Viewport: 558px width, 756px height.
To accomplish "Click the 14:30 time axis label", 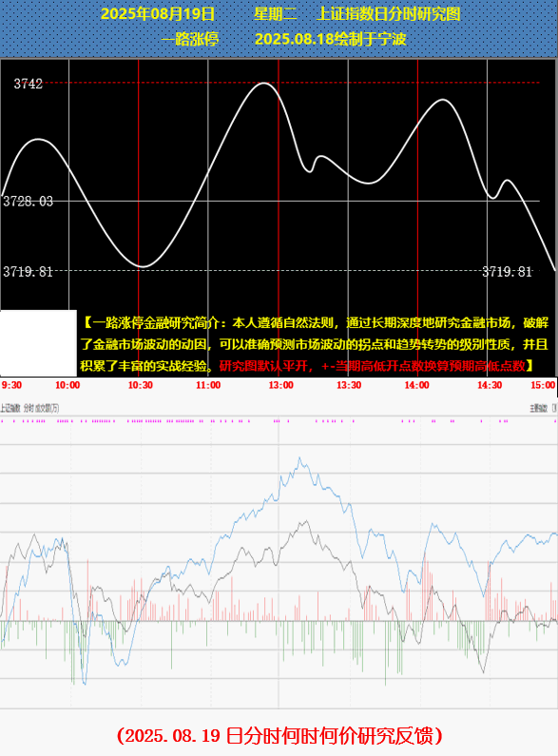I will 490,385.
